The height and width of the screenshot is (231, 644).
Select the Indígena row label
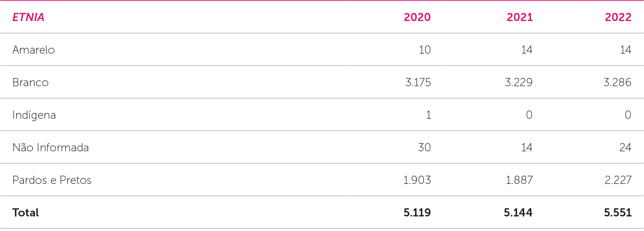click(x=34, y=115)
